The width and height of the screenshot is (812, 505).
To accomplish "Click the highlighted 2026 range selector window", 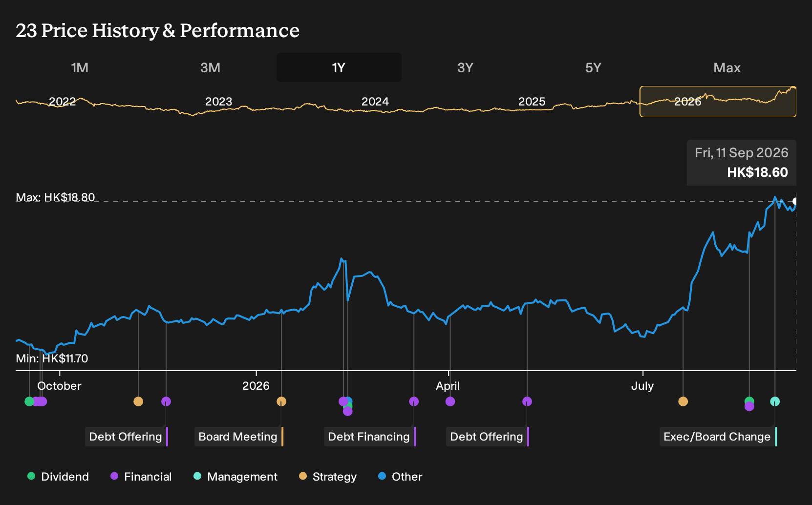I will click(x=718, y=102).
